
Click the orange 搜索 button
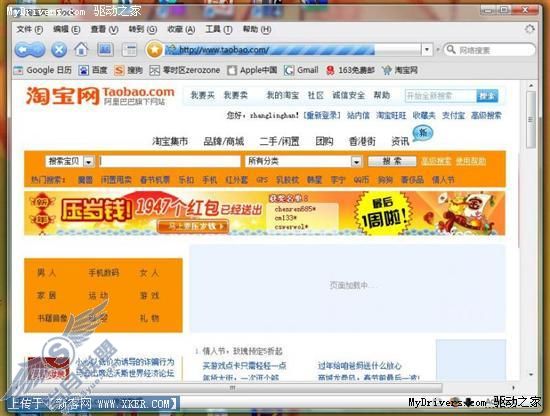click(392, 161)
